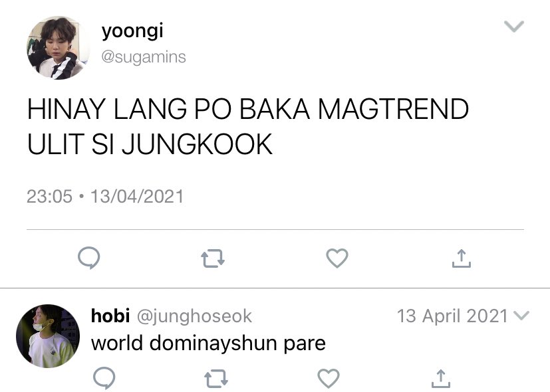Reply to hobi's world dominayshun comment

[x=104, y=378]
